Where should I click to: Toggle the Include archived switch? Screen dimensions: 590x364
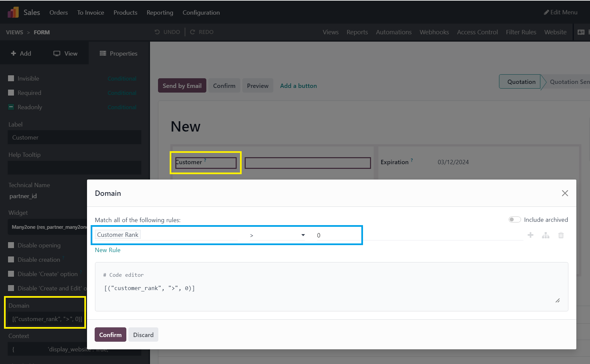(x=514, y=219)
